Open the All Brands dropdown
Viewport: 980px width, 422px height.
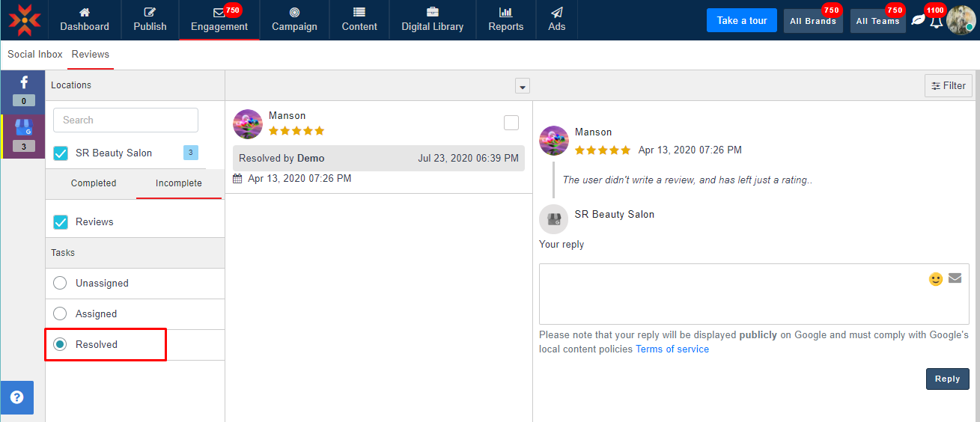click(812, 21)
